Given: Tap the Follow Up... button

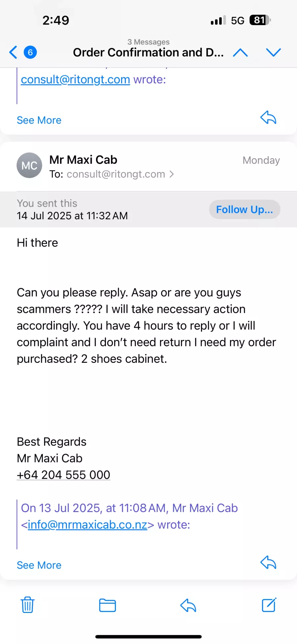Looking at the screenshot, I should (x=245, y=209).
